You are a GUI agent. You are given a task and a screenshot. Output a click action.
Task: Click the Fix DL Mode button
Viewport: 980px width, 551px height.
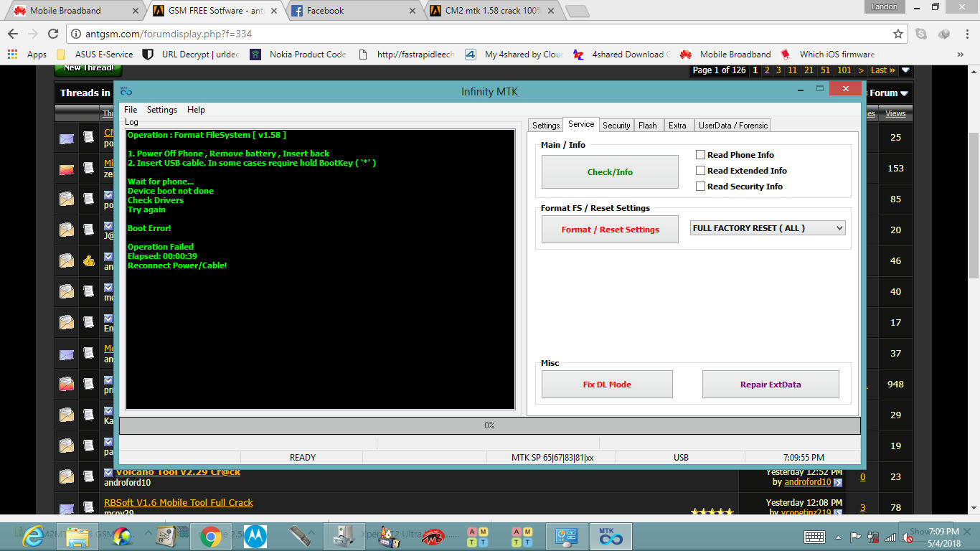tap(607, 385)
